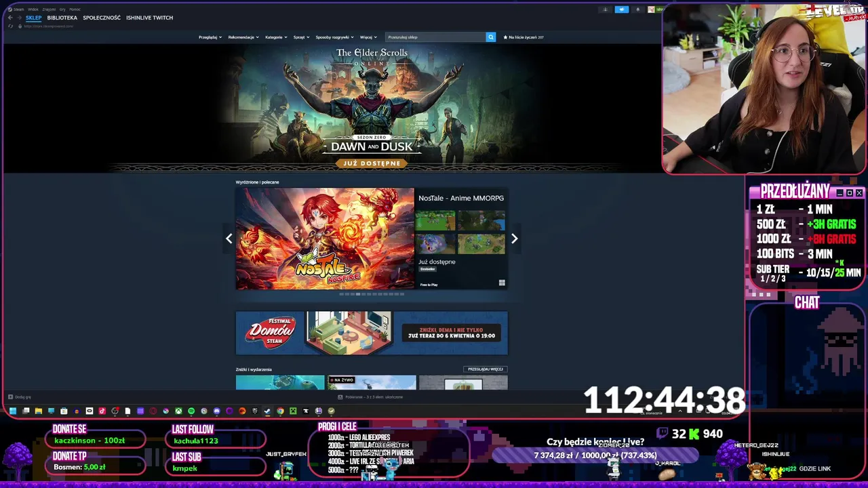View the first NosTale screenshot thumbnail
The height and width of the screenshot is (488, 868).
(x=435, y=221)
